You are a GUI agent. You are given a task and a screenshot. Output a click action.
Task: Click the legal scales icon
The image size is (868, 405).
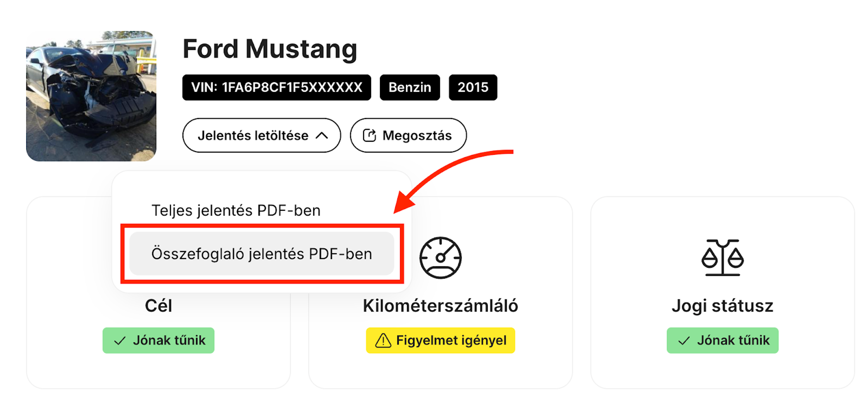pyautogui.click(x=722, y=258)
